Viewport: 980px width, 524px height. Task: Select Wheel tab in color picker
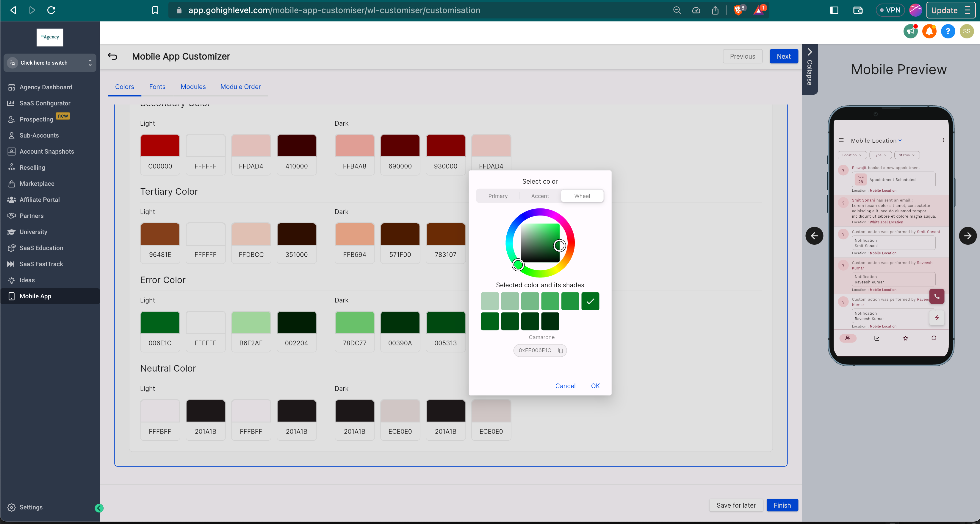[582, 196]
